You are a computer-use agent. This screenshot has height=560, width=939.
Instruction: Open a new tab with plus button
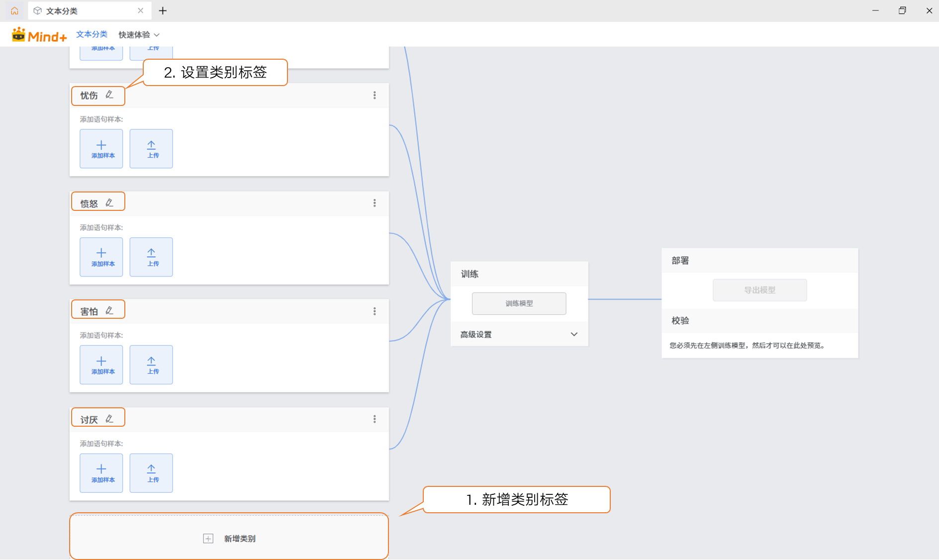tap(163, 10)
